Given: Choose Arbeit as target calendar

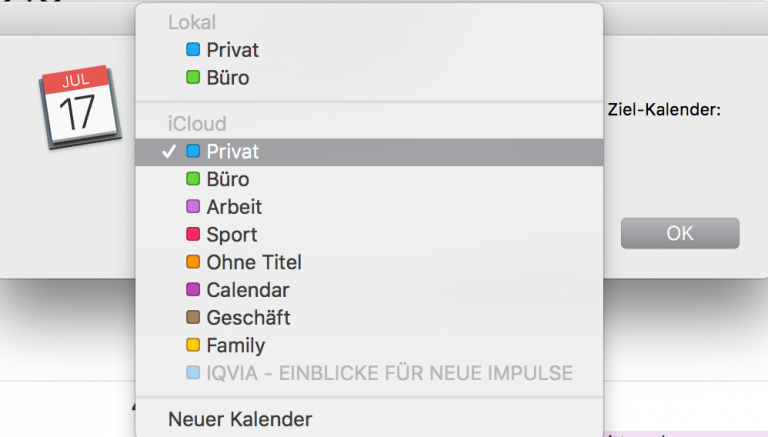Looking at the screenshot, I should pyautogui.click(x=234, y=207).
